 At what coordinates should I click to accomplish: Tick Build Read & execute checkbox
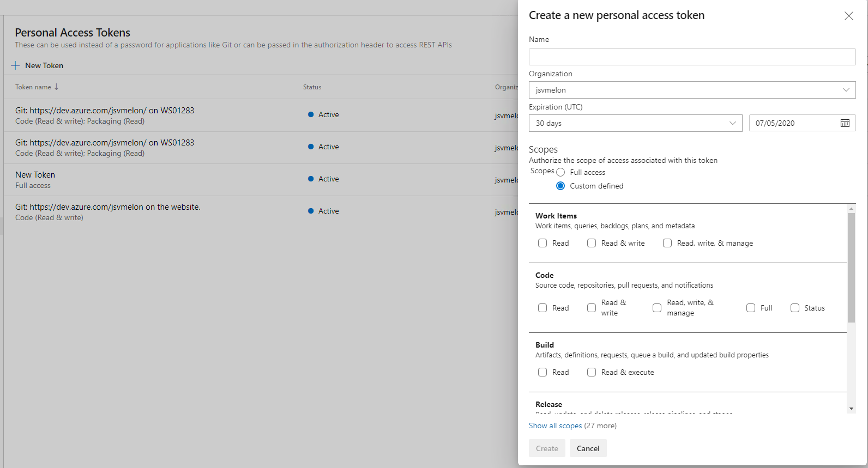(592, 372)
